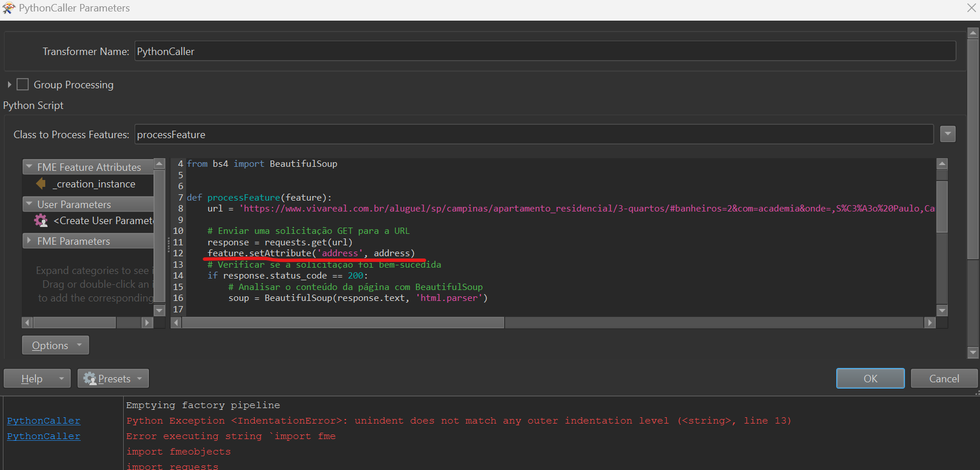Click the 'Error executing string' log line
The image size is (980, 470).
[231, 436]
